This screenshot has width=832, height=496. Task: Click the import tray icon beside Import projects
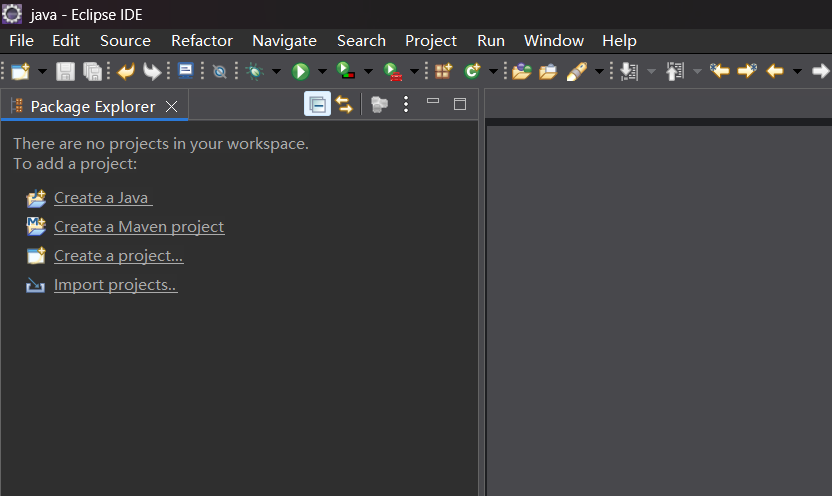click(x=36, y=285)
